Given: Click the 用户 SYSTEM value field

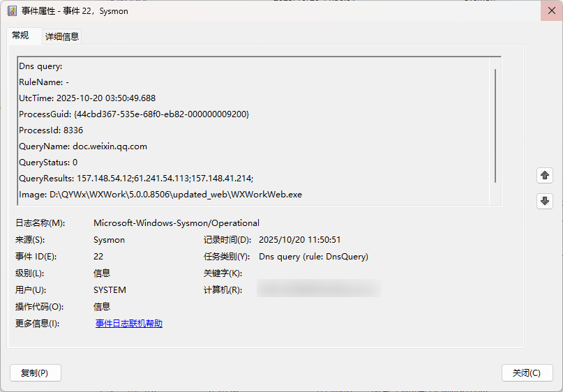Looking at the screenshot, I should point(110,290).
